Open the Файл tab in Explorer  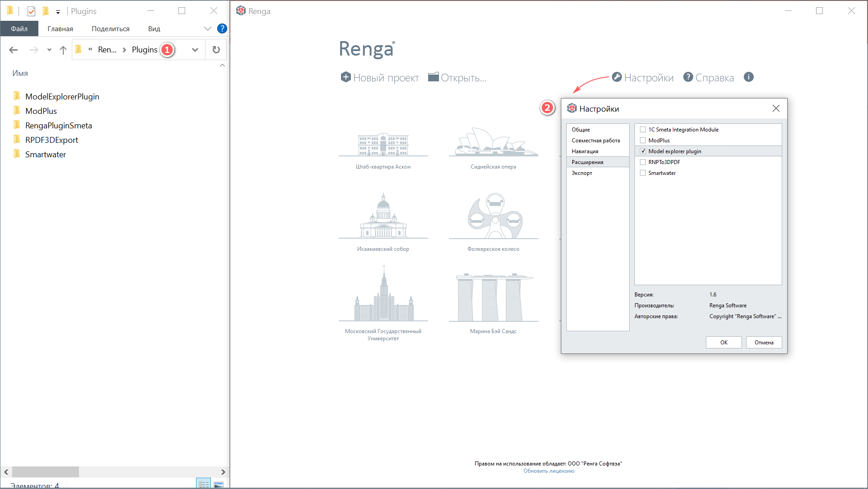pos(19,28)
